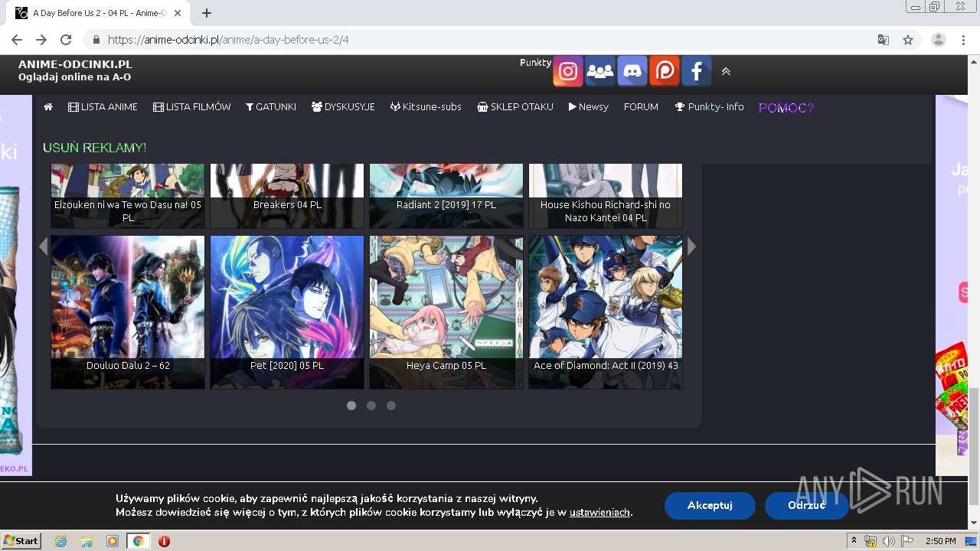Click the translate page icon

pyautogui.click(x=884, y=40)
